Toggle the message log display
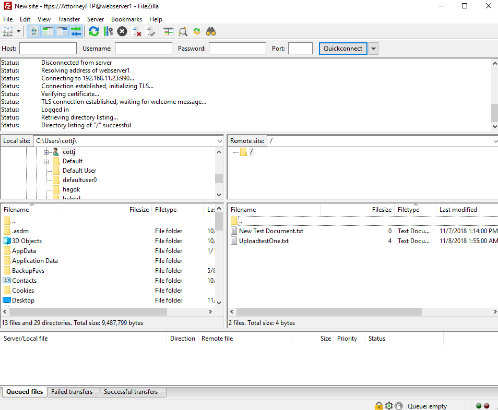The height and width of the screenshot is (410, 498). (34, 32)
